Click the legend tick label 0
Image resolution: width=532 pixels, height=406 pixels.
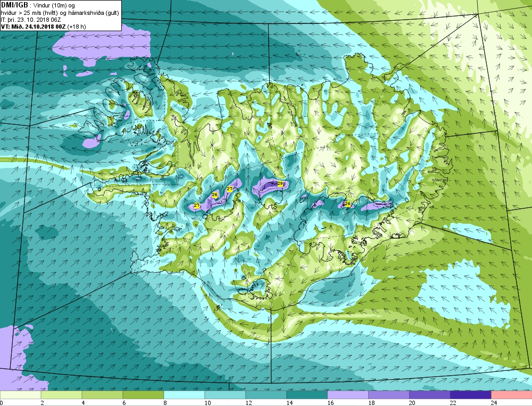tap(2, 403)
